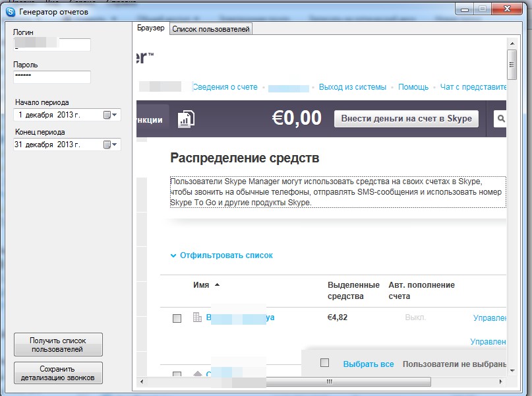The width and height of the screenshot is (532, 396).
Task: Open the reports icon in dark toolbar
Action: [x=186, y=119]
